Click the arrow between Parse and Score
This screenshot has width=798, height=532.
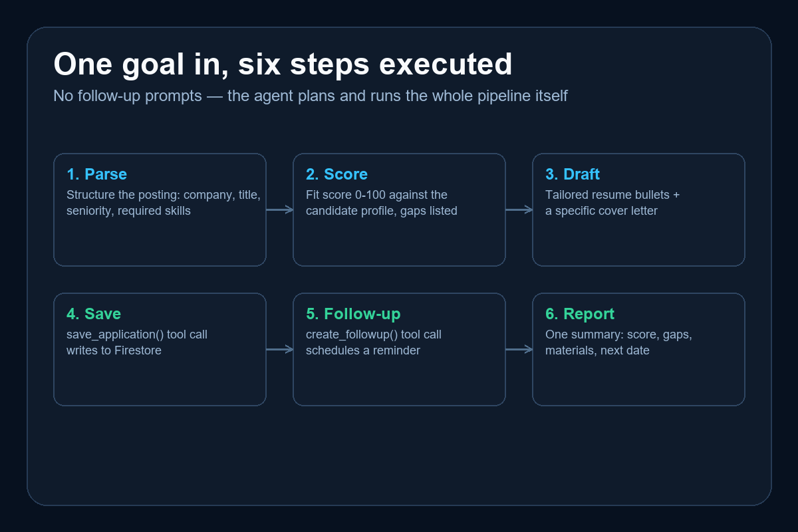[279, 209]
